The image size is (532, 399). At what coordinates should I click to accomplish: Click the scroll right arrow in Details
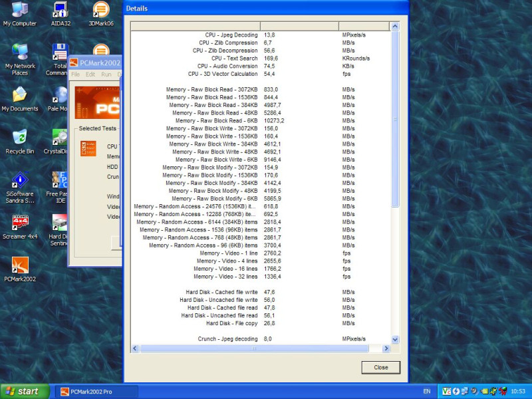coord(386,348)
